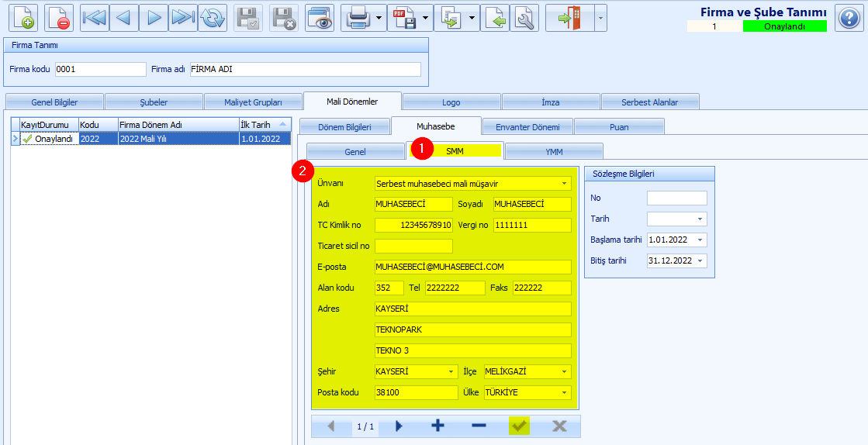Click the print toolbar icon
Image resolution: width=868 pixels, height=445 pixels.
click(x=358, y=18)
